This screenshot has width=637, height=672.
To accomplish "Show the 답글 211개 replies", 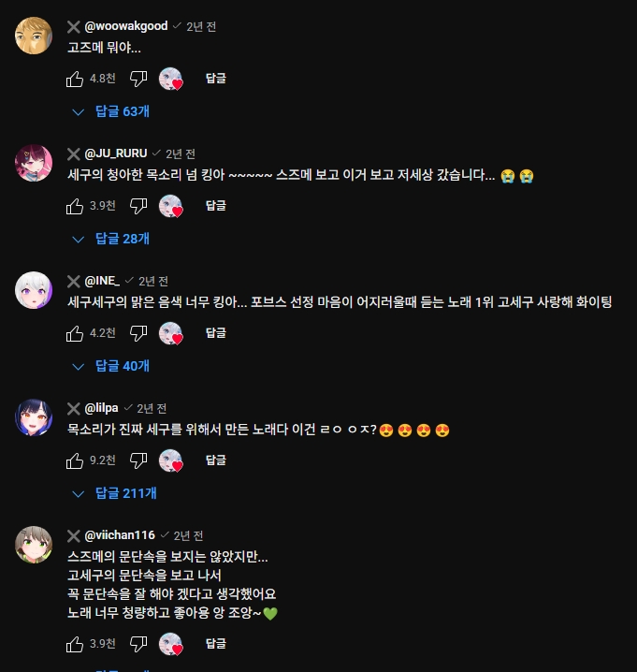I will [114, 494].
